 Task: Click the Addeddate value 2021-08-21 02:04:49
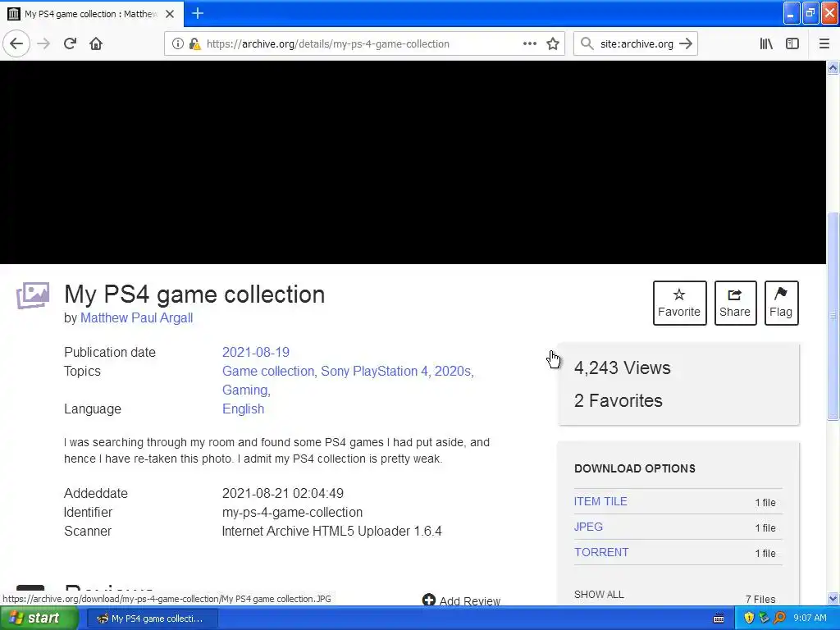[x=283, y=493]
